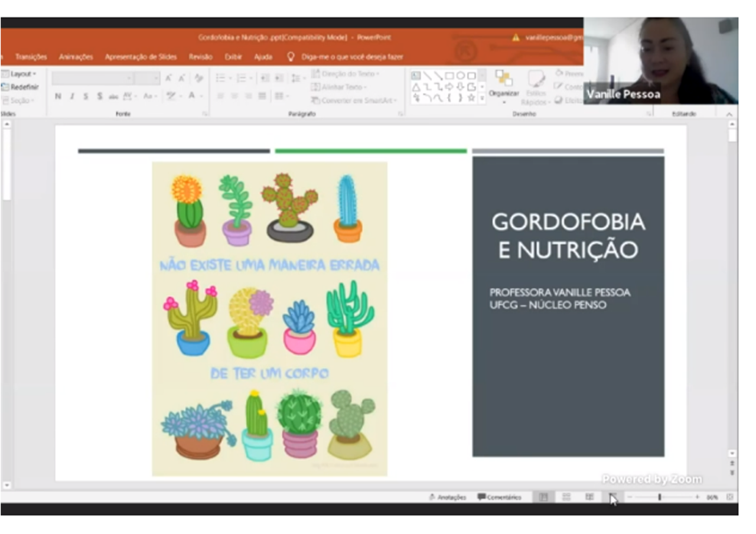Viewport: 756px width, 534px height.
Task: Select the oval shape in shapes gallery
Action: click(460, 76)
